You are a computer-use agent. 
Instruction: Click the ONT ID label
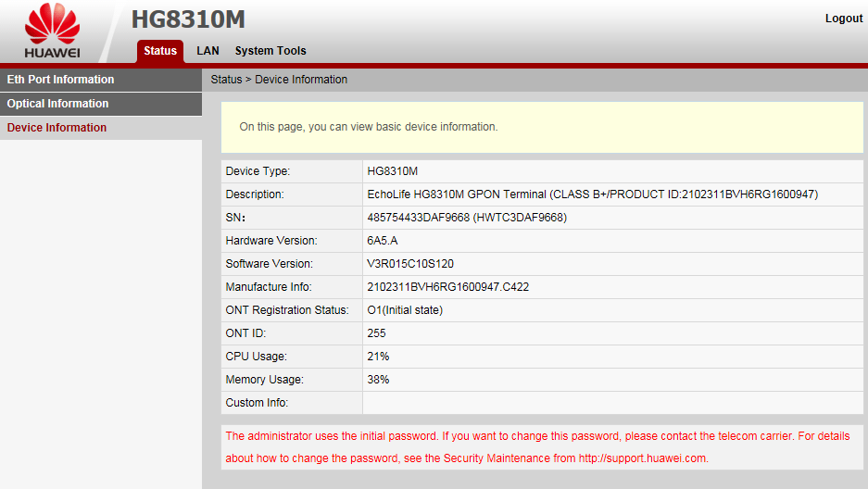pyautogui.click(x=245, y=333)
